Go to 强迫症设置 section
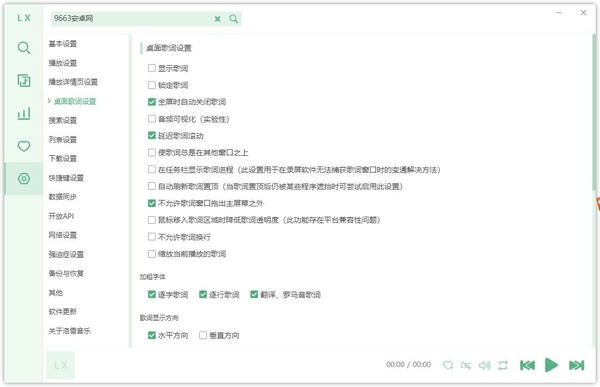 click(66, 254)
